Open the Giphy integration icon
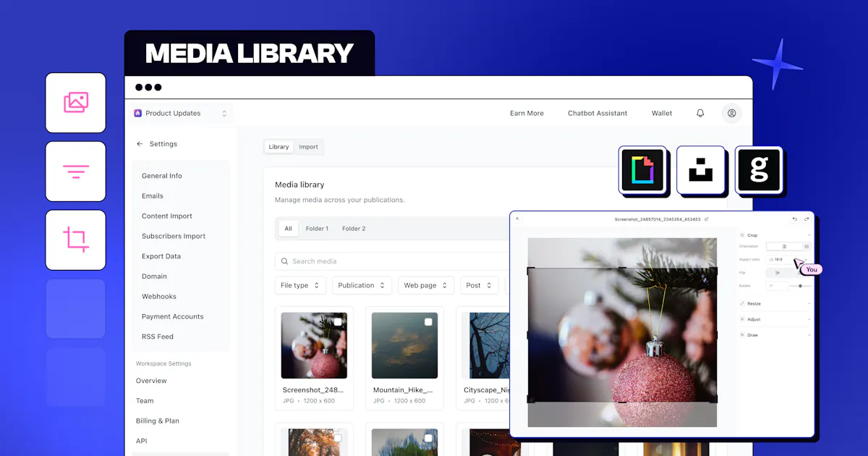Image resolution: width=868 pixels, height=456 pixels. click(642, 170)
